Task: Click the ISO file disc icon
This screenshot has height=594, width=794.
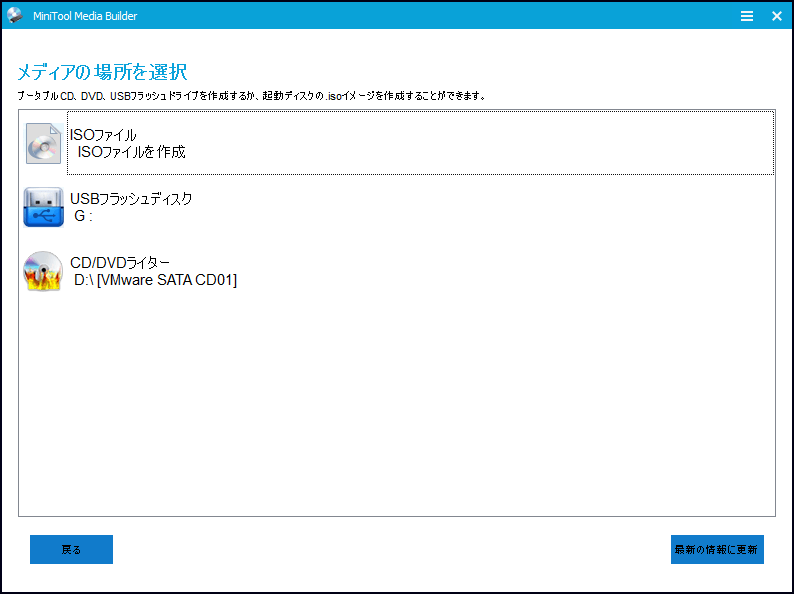Action: [44, 143]
